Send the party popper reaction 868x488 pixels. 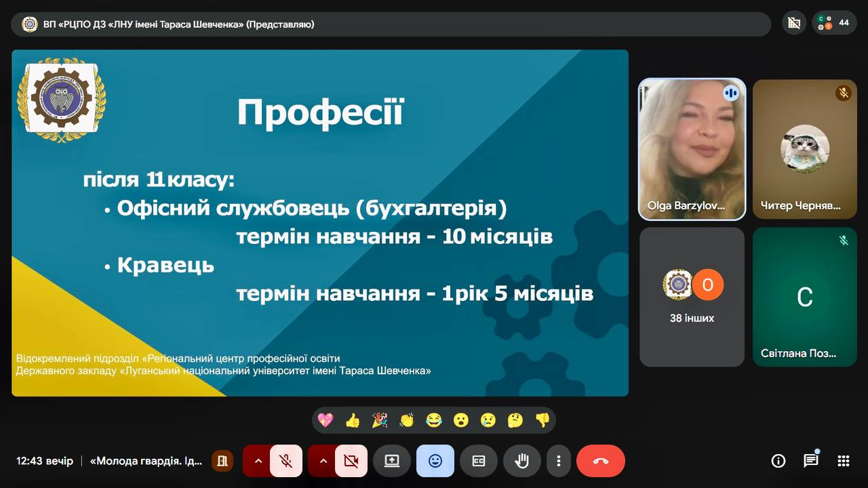tap(379, 420)
